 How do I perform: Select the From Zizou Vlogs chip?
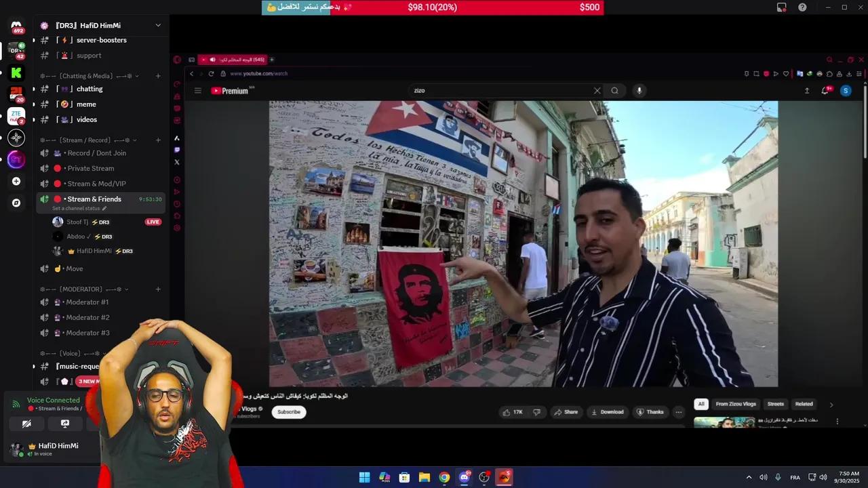tap(736, 404)
